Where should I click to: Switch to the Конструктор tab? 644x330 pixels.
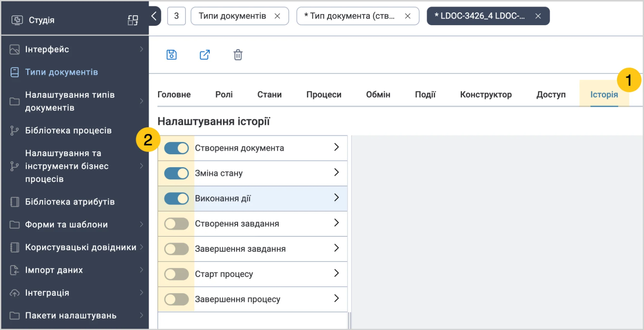click(x=486, y=94)
